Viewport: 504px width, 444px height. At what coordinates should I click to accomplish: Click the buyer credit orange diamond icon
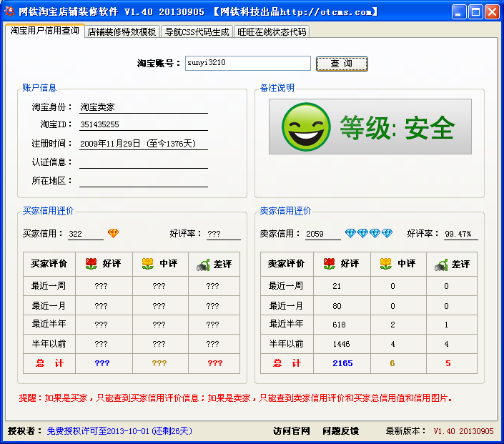(113, 234)
